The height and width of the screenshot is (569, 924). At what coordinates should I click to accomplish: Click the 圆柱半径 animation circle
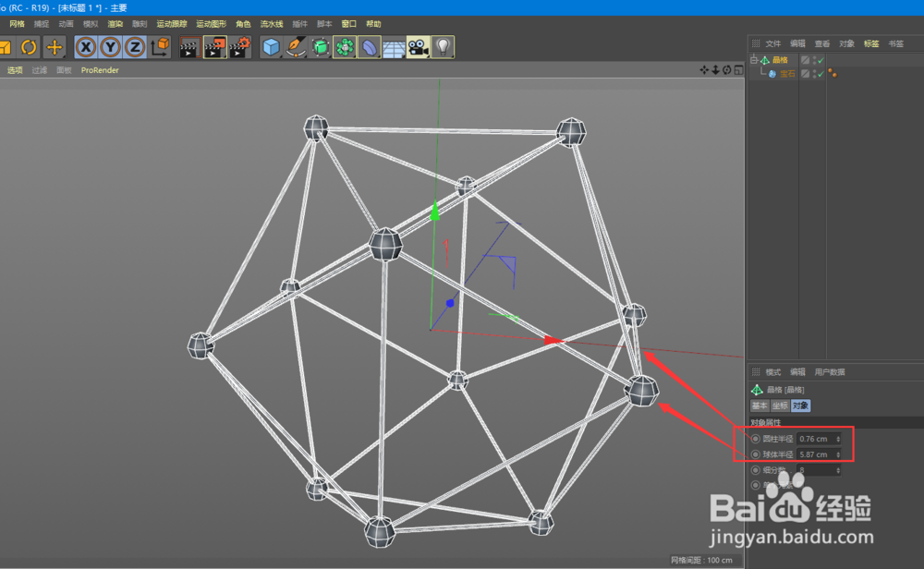coord(756,439)
